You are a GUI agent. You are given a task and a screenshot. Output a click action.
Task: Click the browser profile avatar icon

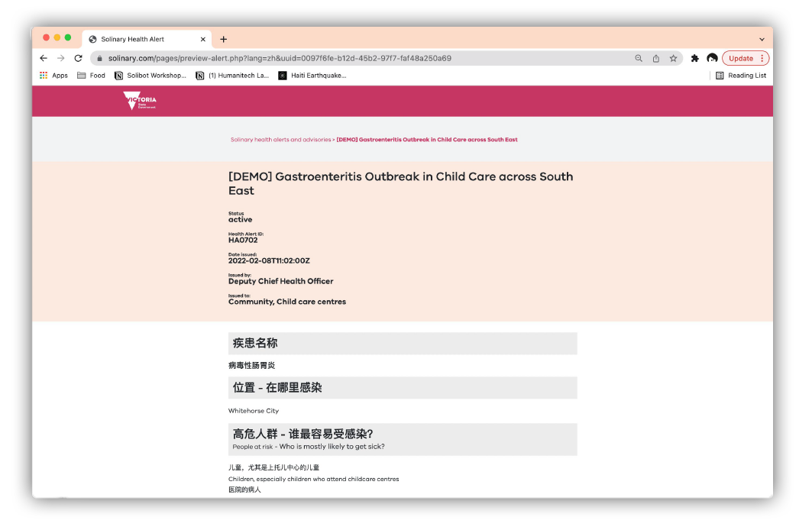coord(712,57)
